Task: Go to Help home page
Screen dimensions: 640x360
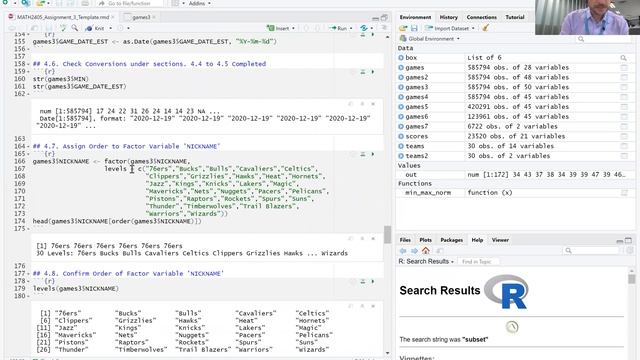Action: 426,251
